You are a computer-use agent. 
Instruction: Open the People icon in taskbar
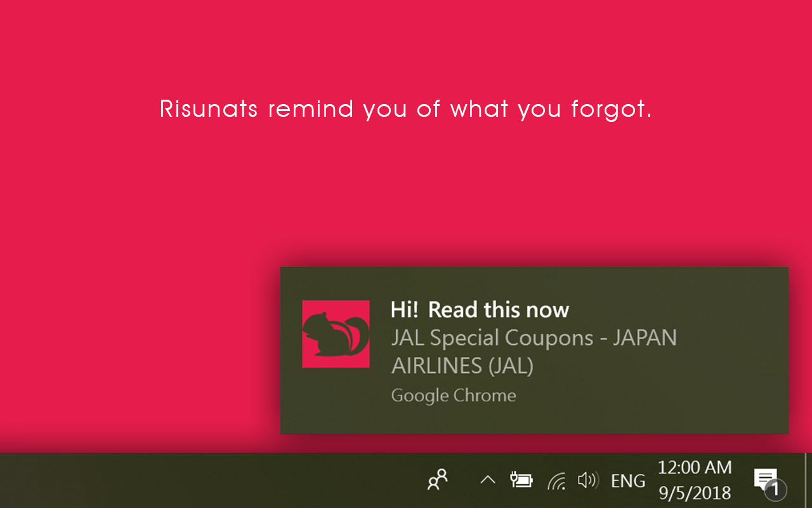click(437, 480)
